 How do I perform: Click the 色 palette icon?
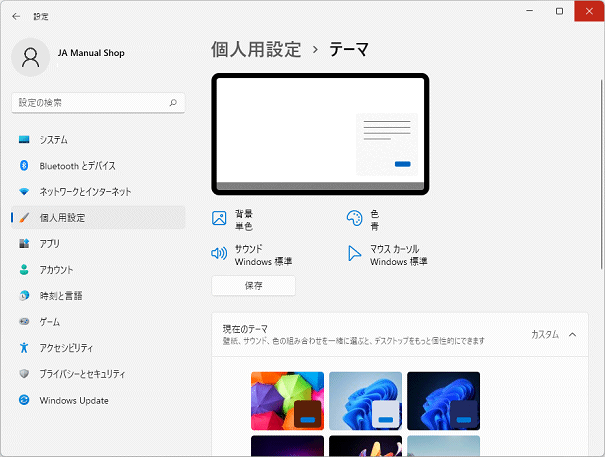[x=354, y=218]
